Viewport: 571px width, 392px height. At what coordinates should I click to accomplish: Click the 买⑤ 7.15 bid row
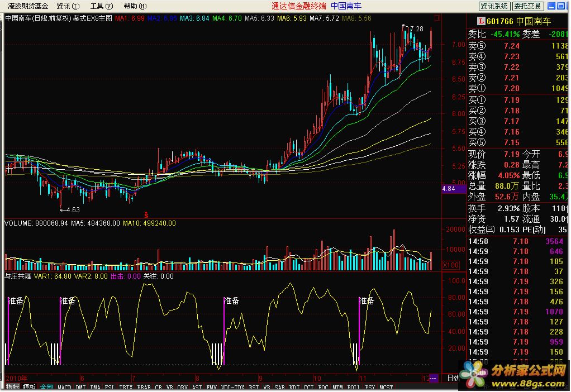(518, 142)
